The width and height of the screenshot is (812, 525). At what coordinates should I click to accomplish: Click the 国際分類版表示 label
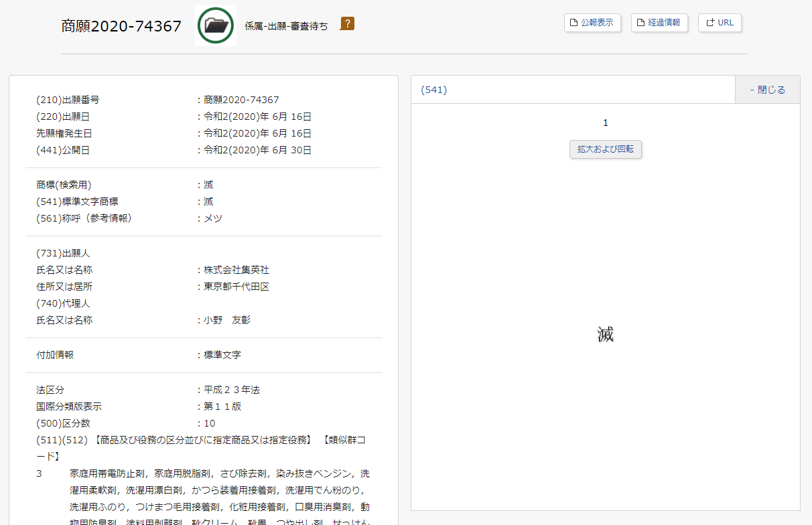click(x=69, y=406)
